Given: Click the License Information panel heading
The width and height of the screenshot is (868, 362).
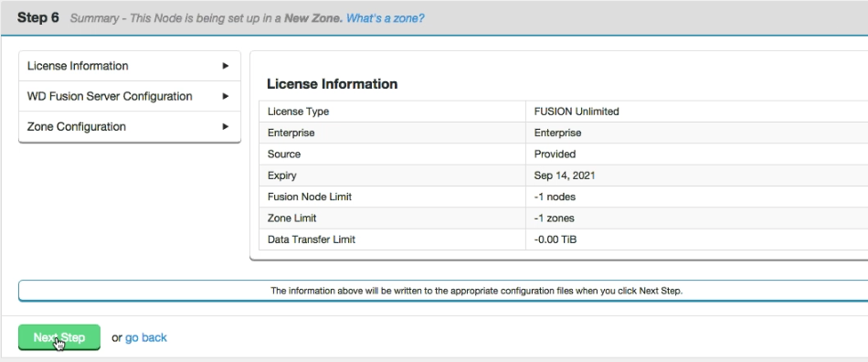Looking at the screenshot, I should (x=333, y=84).
